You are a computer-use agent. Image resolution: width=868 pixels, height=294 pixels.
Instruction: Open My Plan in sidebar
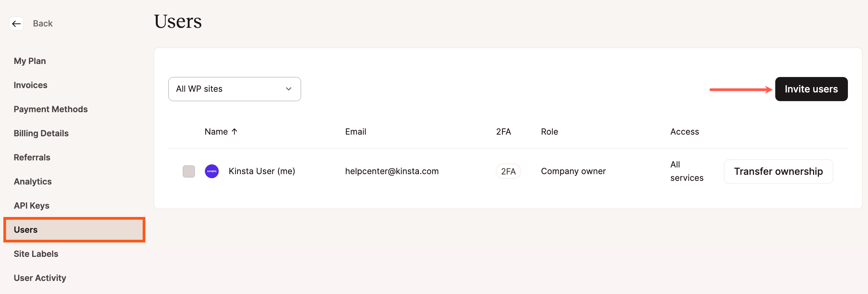(30, 61)
